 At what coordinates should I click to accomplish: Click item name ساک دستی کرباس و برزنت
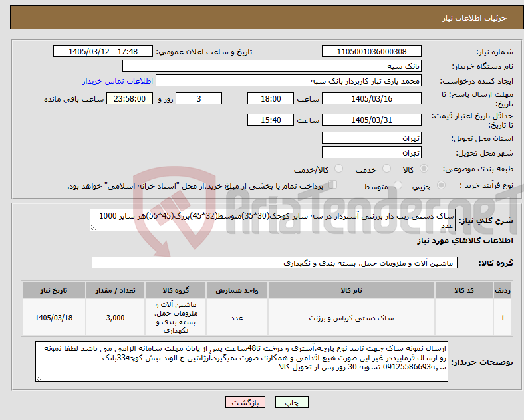[x=351, y=318]
